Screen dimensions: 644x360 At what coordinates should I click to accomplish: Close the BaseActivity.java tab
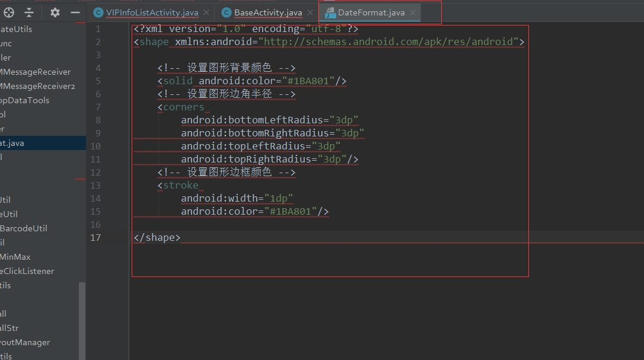(x=310, y=12)
